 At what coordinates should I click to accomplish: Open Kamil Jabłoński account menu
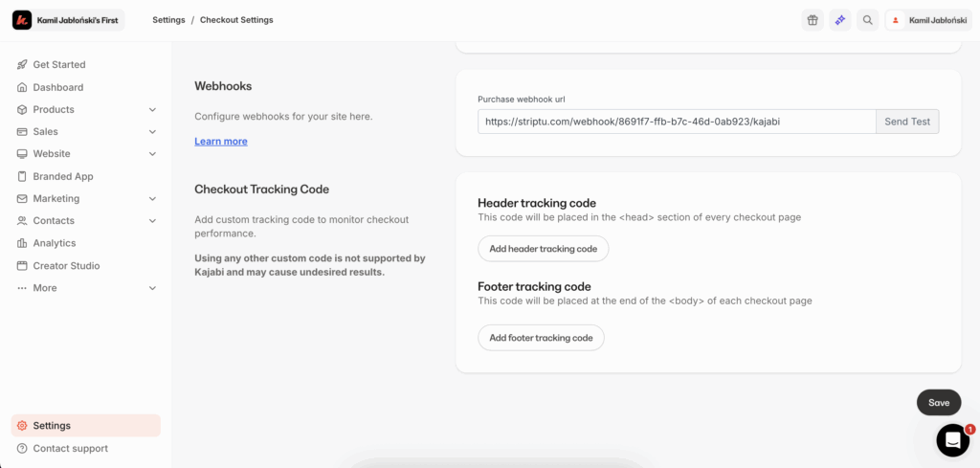[924, 20]
